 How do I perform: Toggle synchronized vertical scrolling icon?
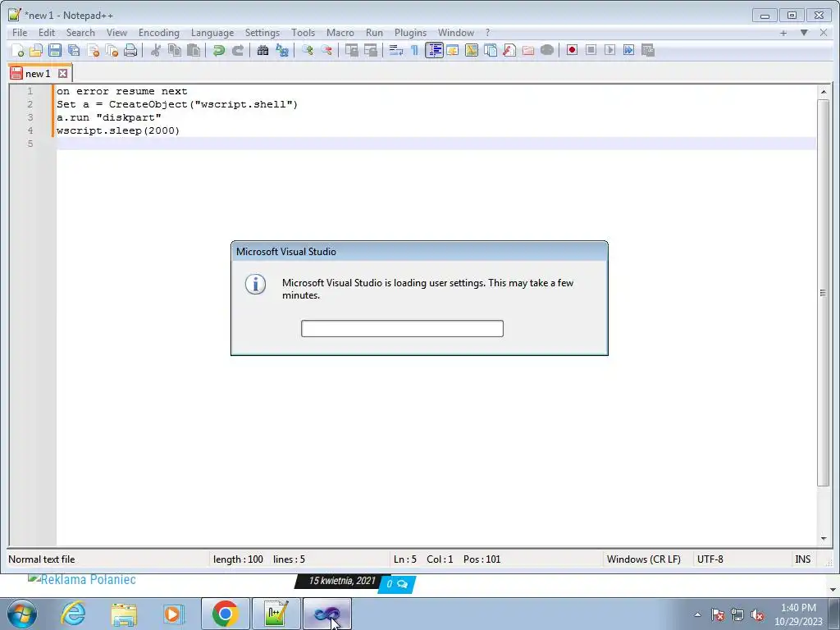pos(351,50)
